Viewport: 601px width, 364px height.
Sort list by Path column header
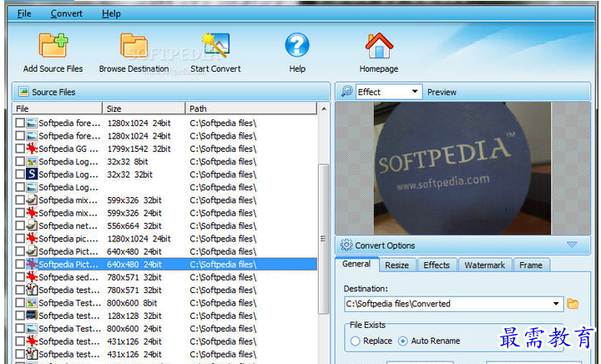click(251, 109)
